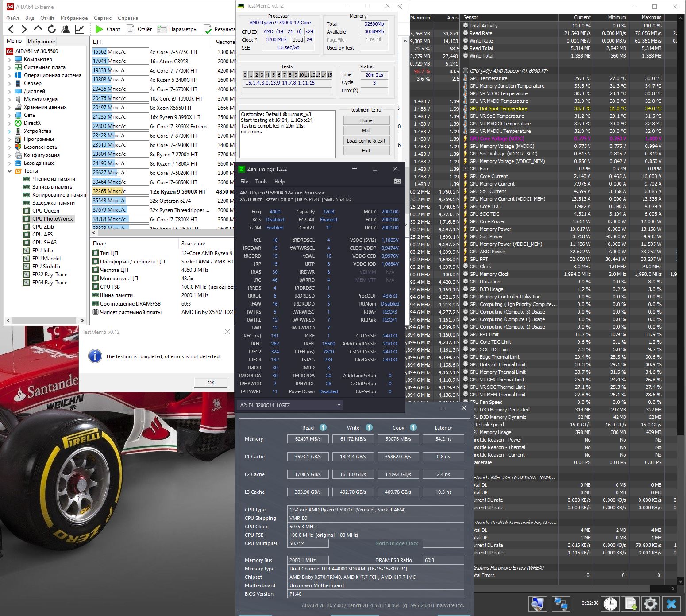Expand the Компьютер tree node
The height and width of the screenshot is (616, 686).
coord(10,59)
